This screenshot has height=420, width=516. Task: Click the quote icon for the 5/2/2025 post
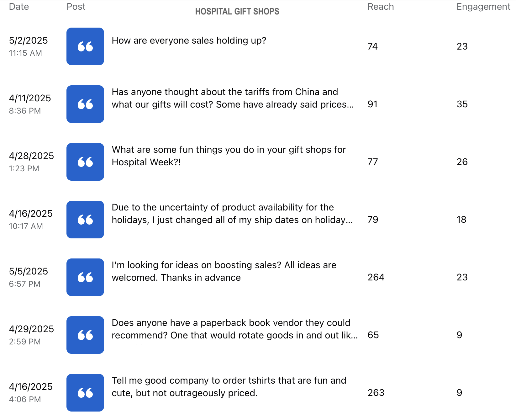coord(85,46)
